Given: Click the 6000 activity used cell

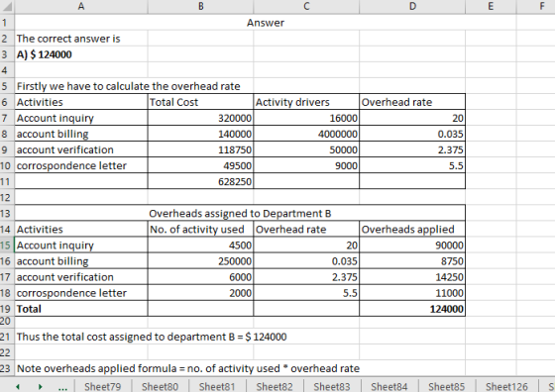Looking at the screenshot, I should pos(200,277).
